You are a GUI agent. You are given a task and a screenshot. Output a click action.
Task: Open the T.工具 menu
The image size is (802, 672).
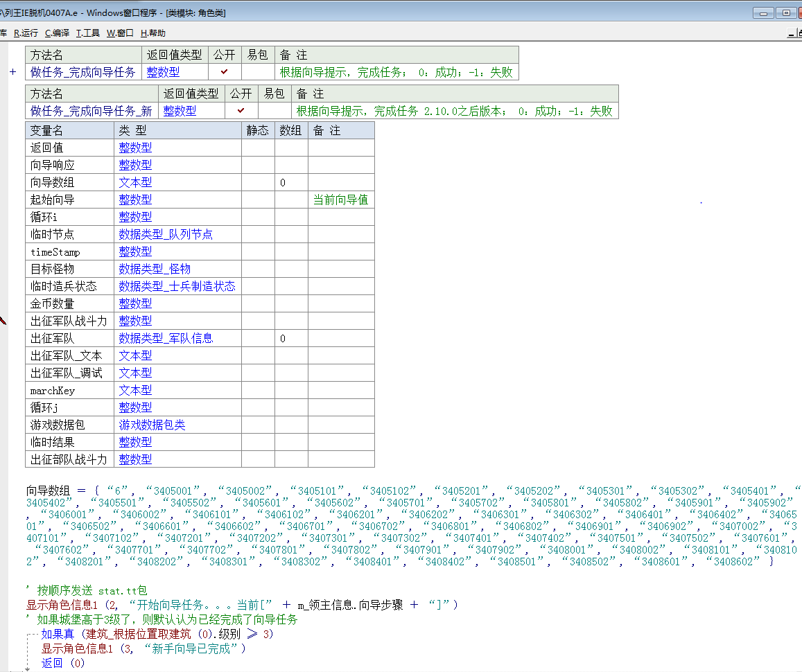(87, 33)
